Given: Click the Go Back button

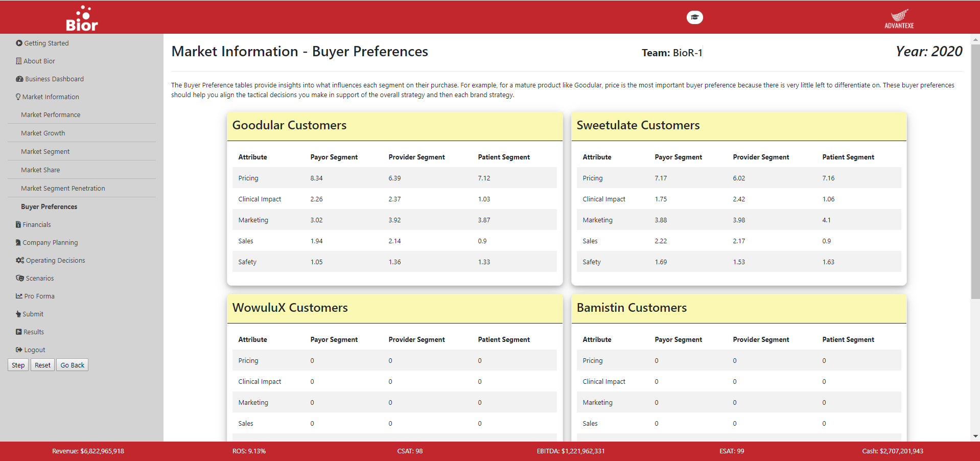Looking at the screenshot, I should [x=72, y=365].
